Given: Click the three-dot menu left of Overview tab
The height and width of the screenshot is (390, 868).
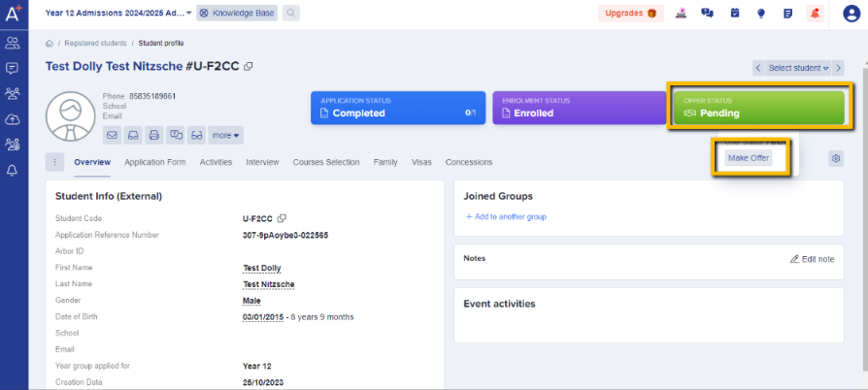Looking at the screenshot, I should tap(54, 162).
